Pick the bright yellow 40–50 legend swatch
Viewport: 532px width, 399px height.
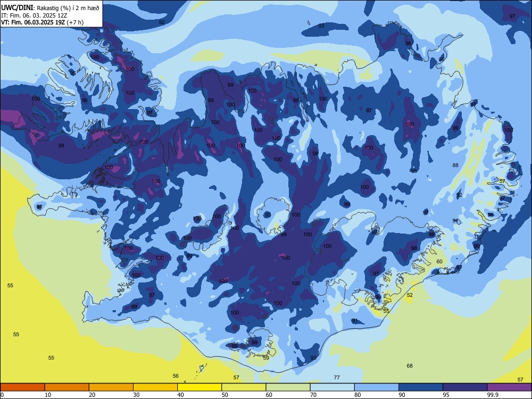pyautogui.click(x=199, y=387)
